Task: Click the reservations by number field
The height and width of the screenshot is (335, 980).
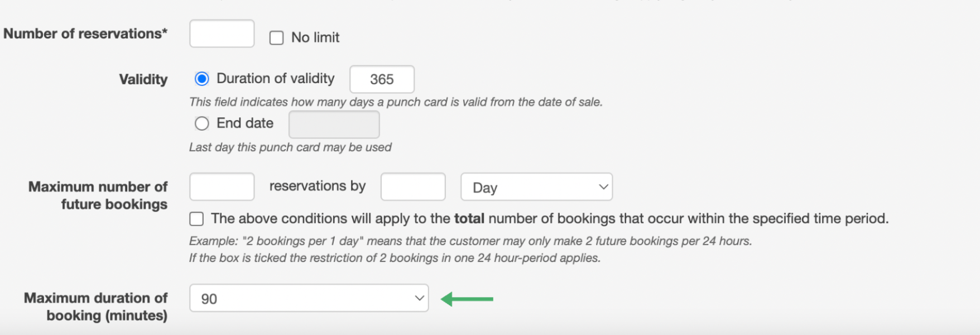Action: (412, 186)
